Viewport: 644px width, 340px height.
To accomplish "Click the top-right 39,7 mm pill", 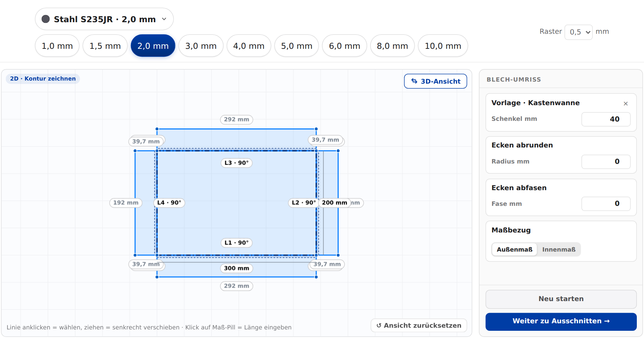I will (325, 140).
